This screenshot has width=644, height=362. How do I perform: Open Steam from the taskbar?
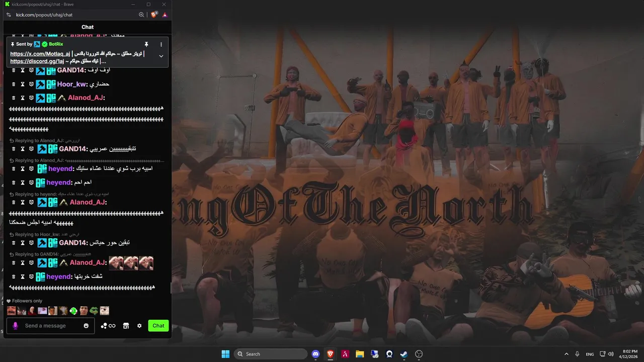(404, 354)
